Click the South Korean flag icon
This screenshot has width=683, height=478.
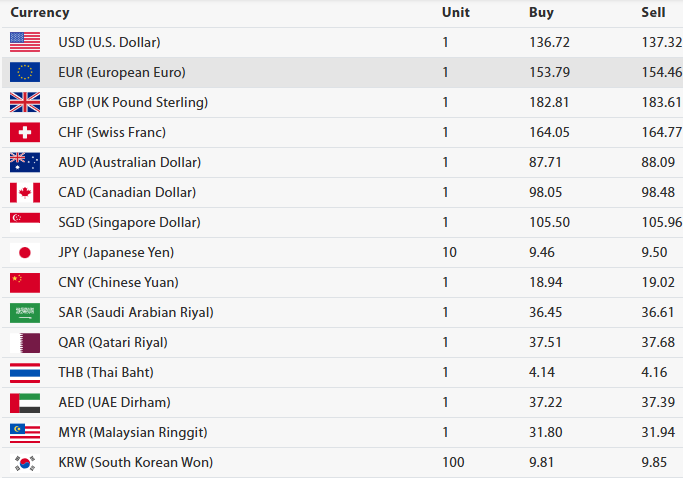coord(25,463)
